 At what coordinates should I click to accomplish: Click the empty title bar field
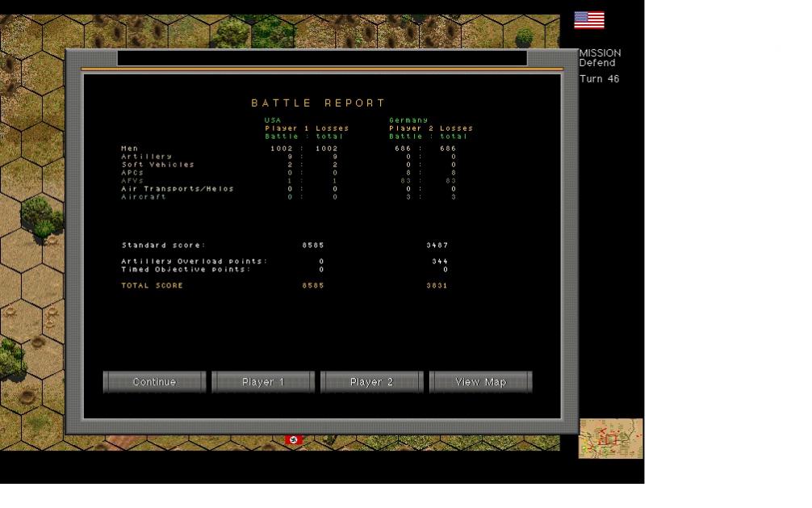(321, 58)
